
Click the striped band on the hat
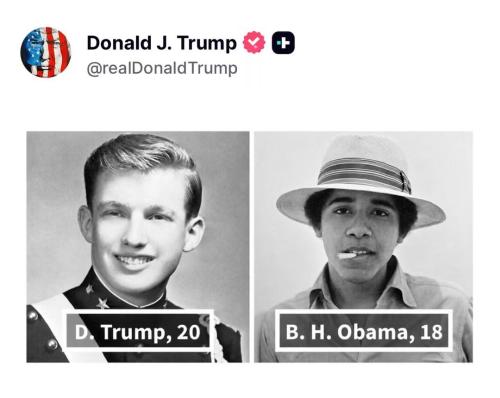(x=364, y=174)
